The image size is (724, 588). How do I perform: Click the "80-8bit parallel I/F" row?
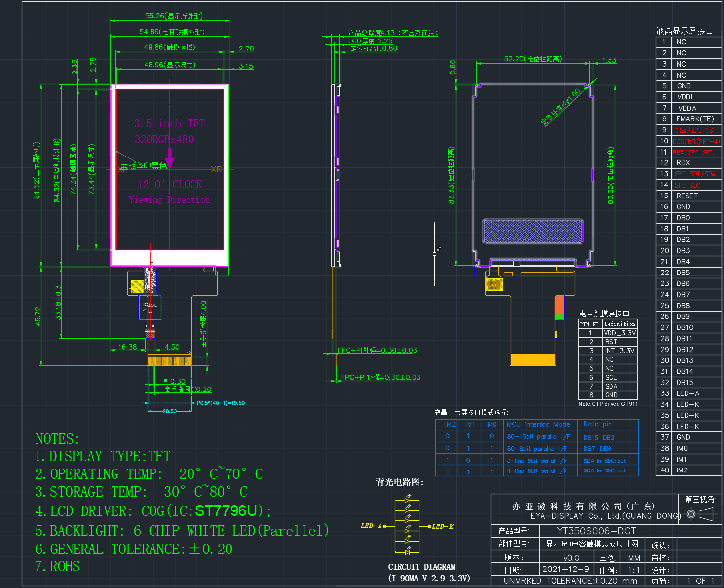point(537,449)
